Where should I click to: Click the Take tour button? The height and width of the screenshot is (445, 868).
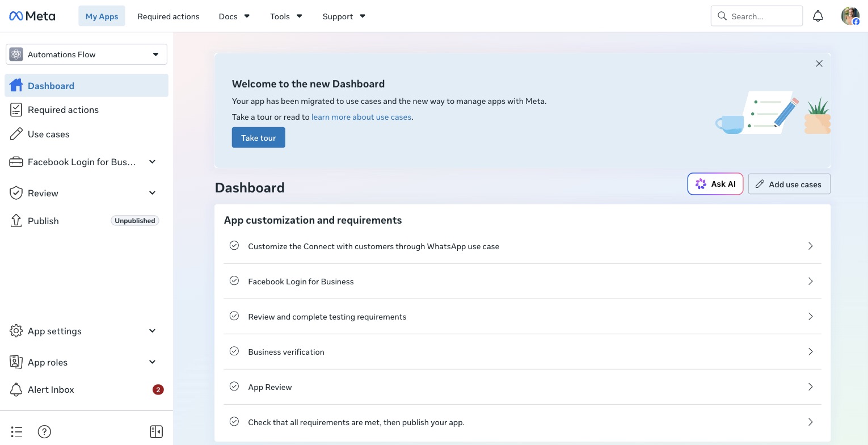click(x=258, y=137)
